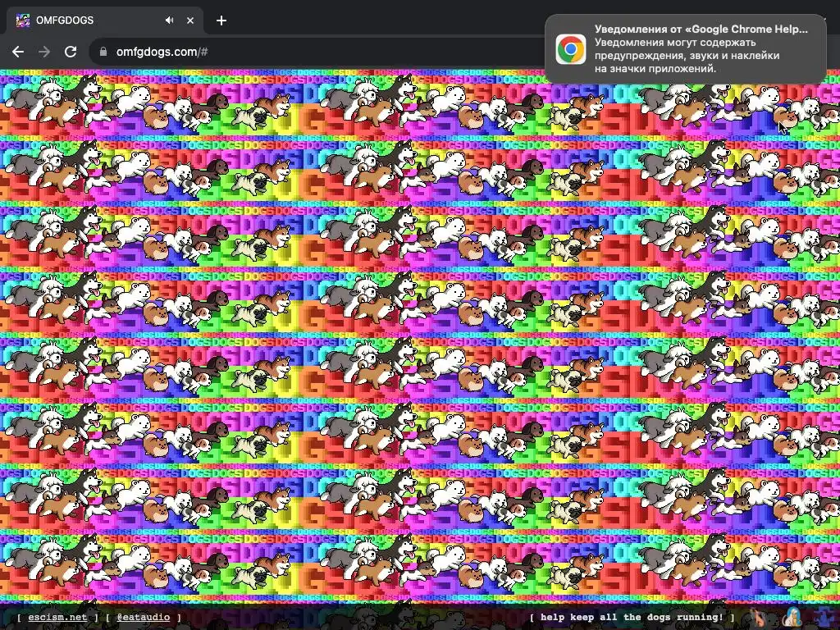The image size is (840, 630).
Task: Select the OMFGDOGS browser tab
Action: point(105,21)
